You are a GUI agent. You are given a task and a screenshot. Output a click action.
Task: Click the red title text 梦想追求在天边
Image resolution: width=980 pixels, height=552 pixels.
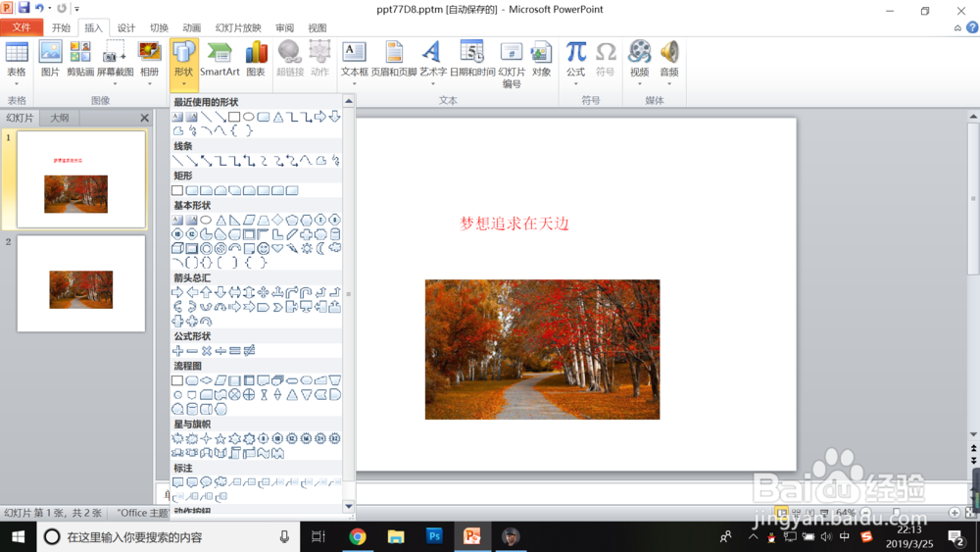coord(514,224)
